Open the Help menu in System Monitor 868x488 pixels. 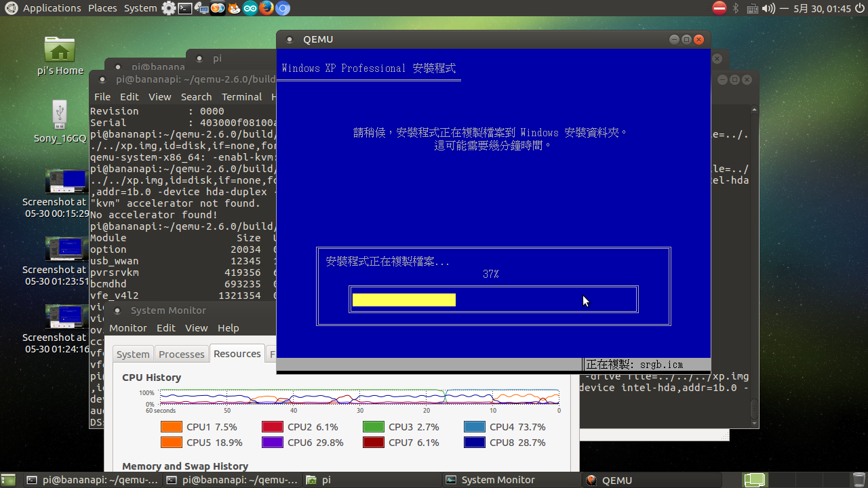coord(228,328)
